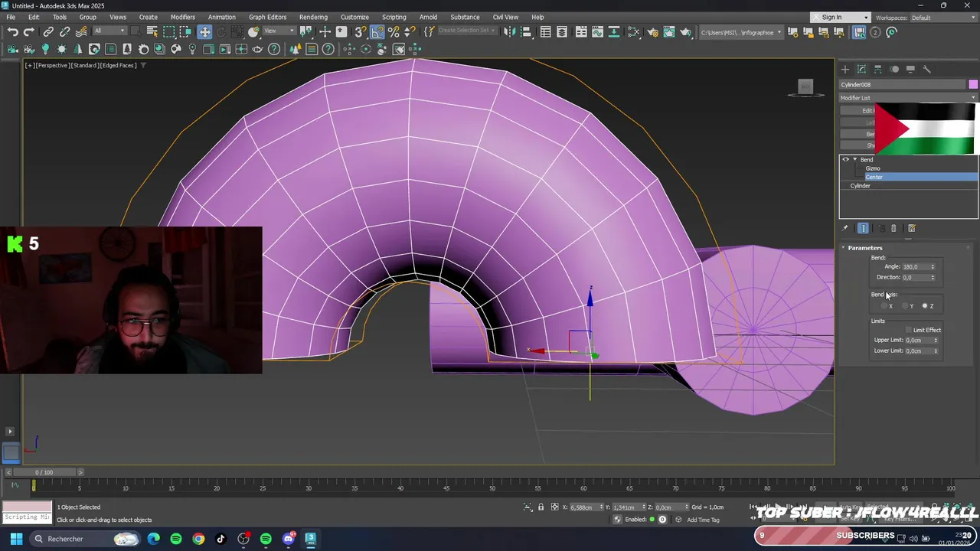Click the Sign In button

pyautogui.click(x=832, y=18)
